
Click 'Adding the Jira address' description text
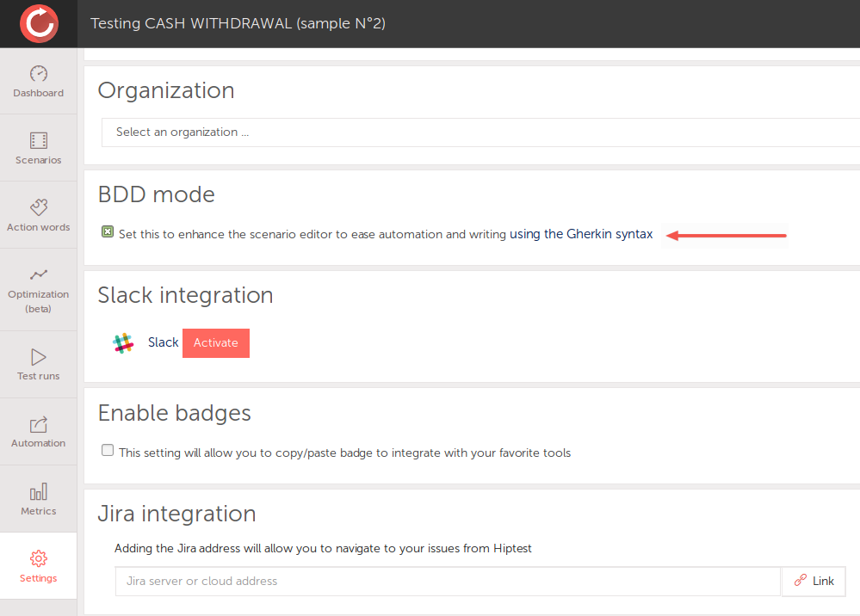coord(323,548)
